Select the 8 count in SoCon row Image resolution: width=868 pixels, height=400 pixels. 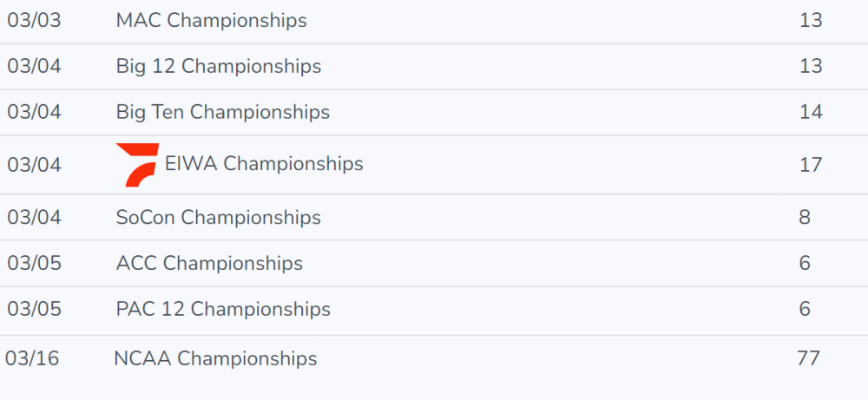tap(805, 218)
